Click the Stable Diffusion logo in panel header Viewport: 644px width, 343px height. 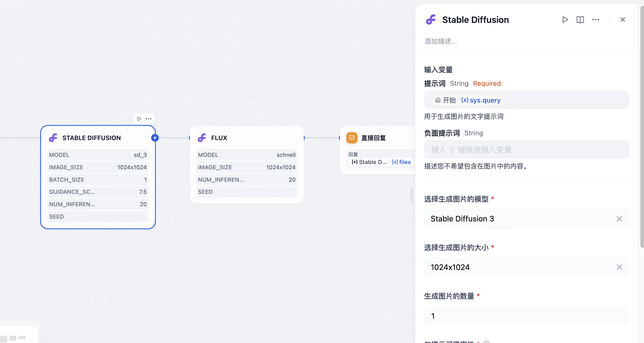click(x=431, y=20)
